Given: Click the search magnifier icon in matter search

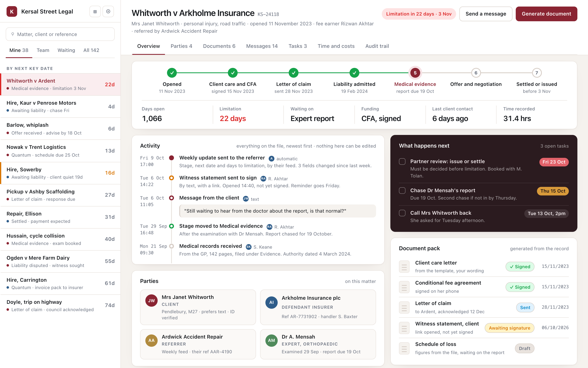Looking at the screenshot, I should coord(13,34).
